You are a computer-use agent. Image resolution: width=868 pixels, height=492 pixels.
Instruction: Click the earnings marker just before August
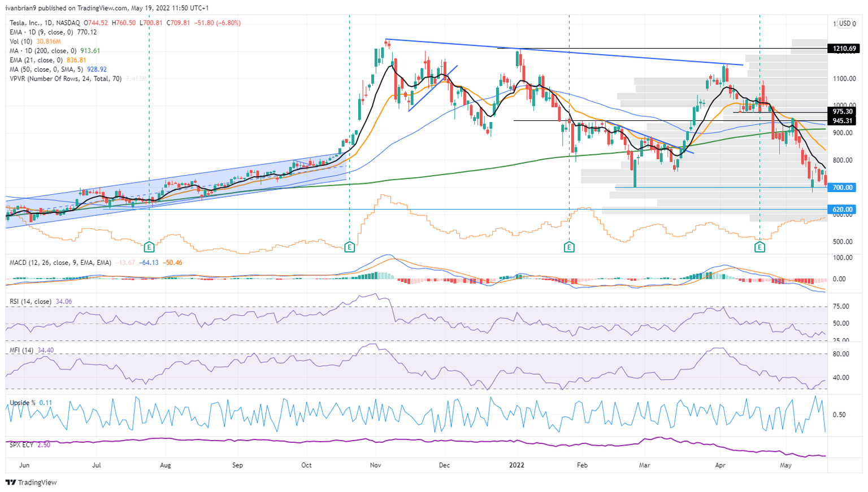(149, 247)
